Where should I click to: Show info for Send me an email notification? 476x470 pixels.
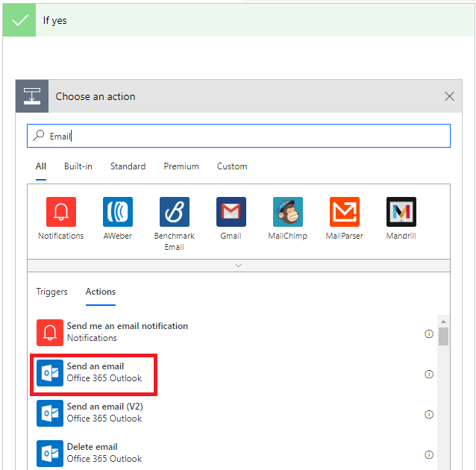[x=429, y=334]
